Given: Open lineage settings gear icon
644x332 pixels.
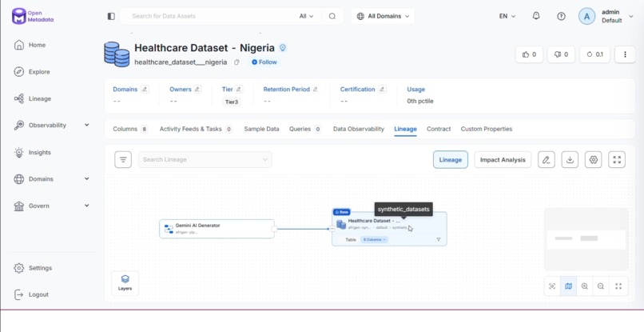Looking at the screenshot, I should coord(593,160).
